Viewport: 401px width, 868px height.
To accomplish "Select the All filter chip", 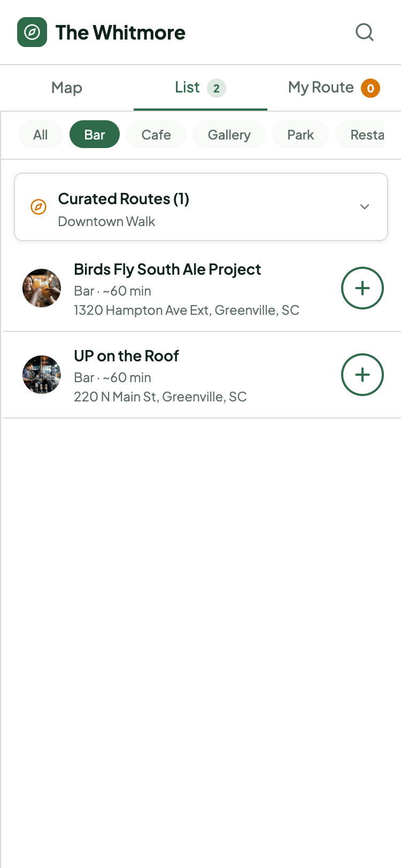I will pos(41,135).
